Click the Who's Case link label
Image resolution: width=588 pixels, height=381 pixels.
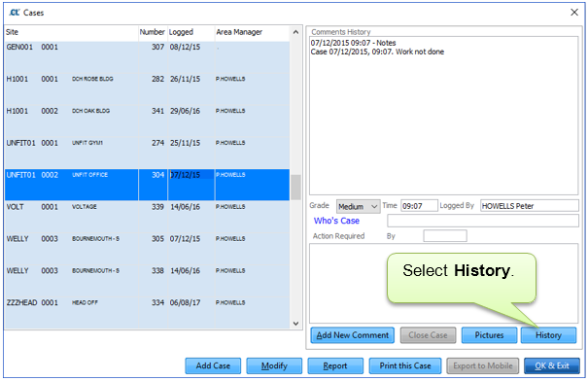(336, 221)
